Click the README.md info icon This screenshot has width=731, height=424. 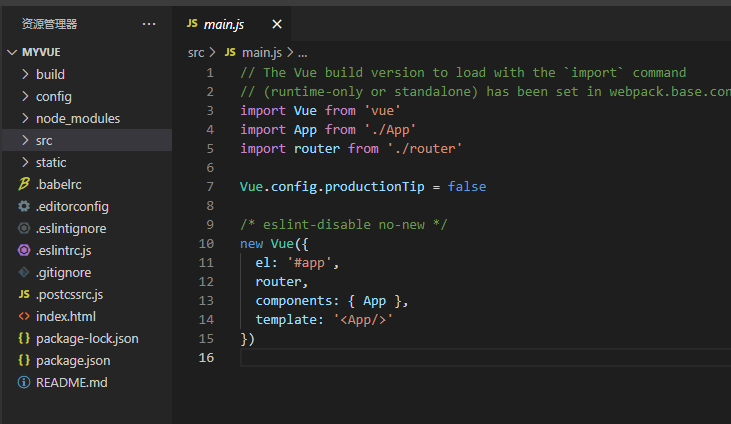24,382
